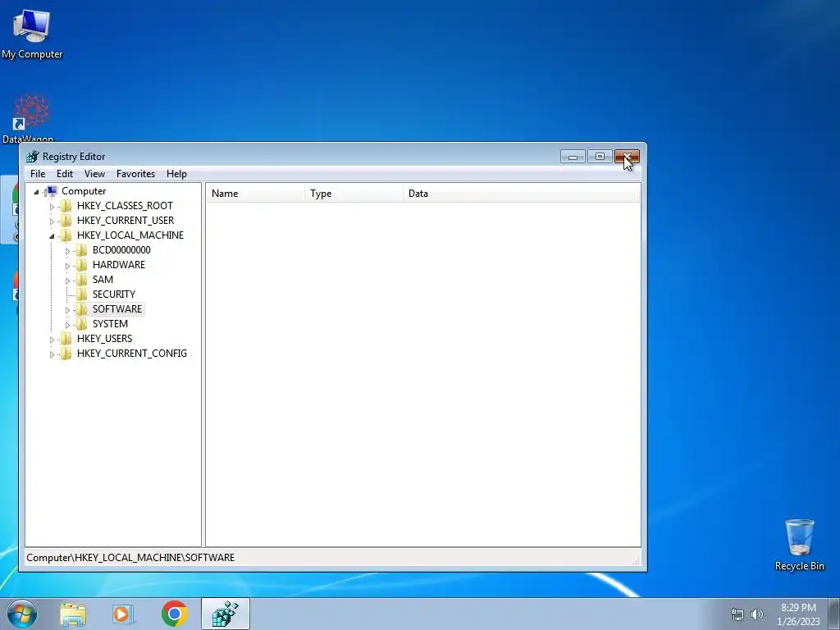Expand the SYSTEM key arrow

pyautogui.click(x=67, y=325)
